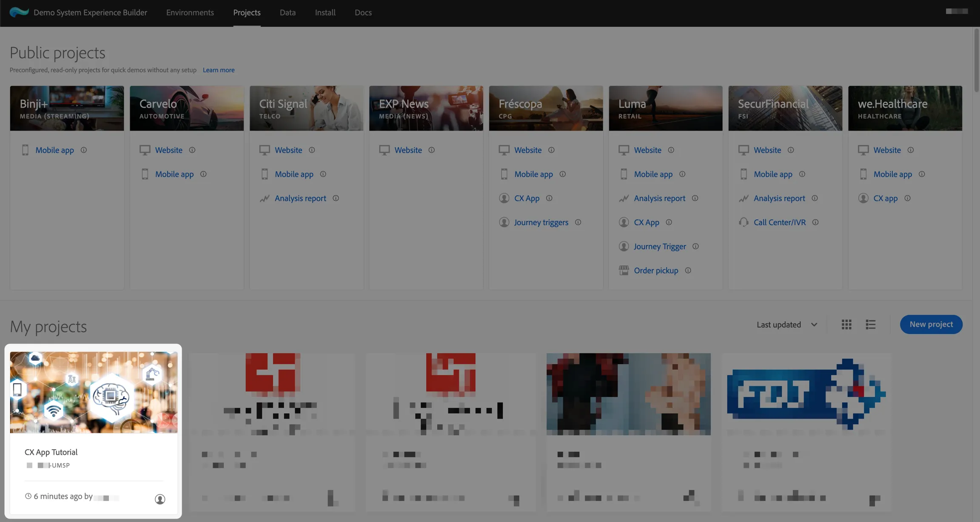This screenshot has height=522, width=980.
Task: Open CX App Tutorial project thumbnail
Action: click(x=94, y=392)
